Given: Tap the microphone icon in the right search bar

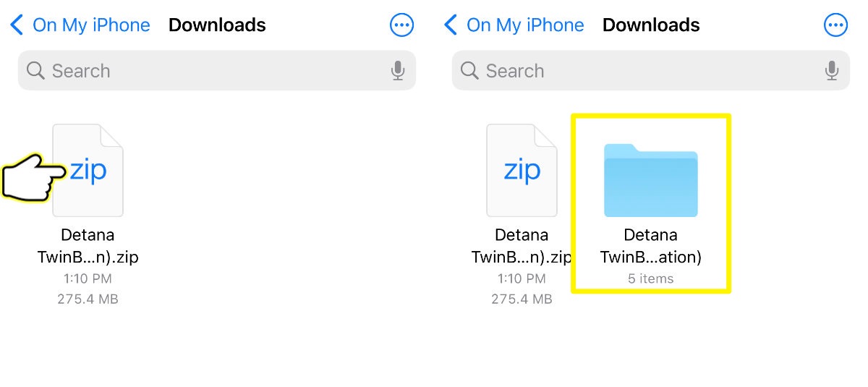Looking at the screenshot, I should pos(831,71).
